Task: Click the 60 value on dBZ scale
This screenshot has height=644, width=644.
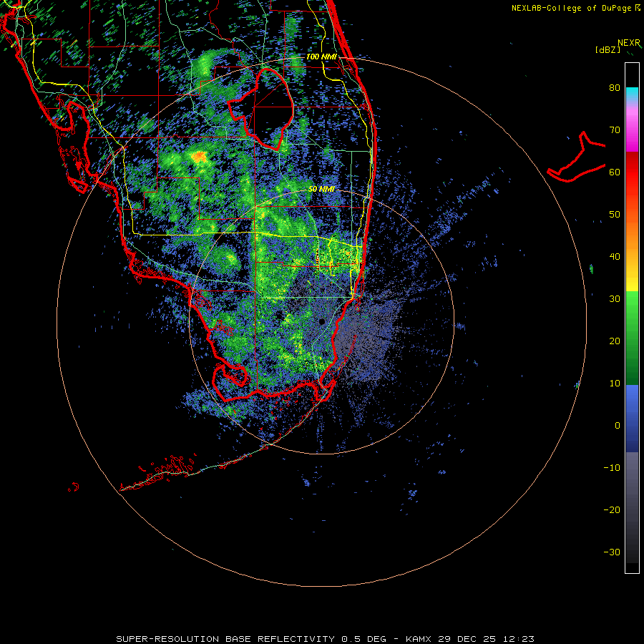Action: coord(615,172)
